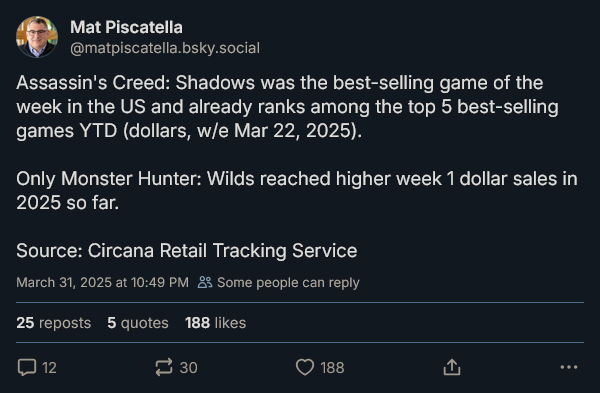Click the 188 count beside the heart
Viewport: 600px width, 393px height.
coord(332,368)
